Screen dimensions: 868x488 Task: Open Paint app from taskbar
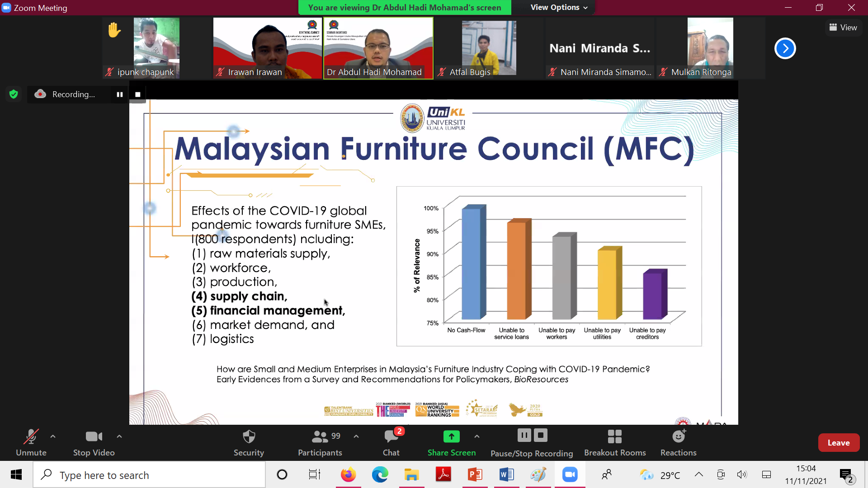(538, 475)
